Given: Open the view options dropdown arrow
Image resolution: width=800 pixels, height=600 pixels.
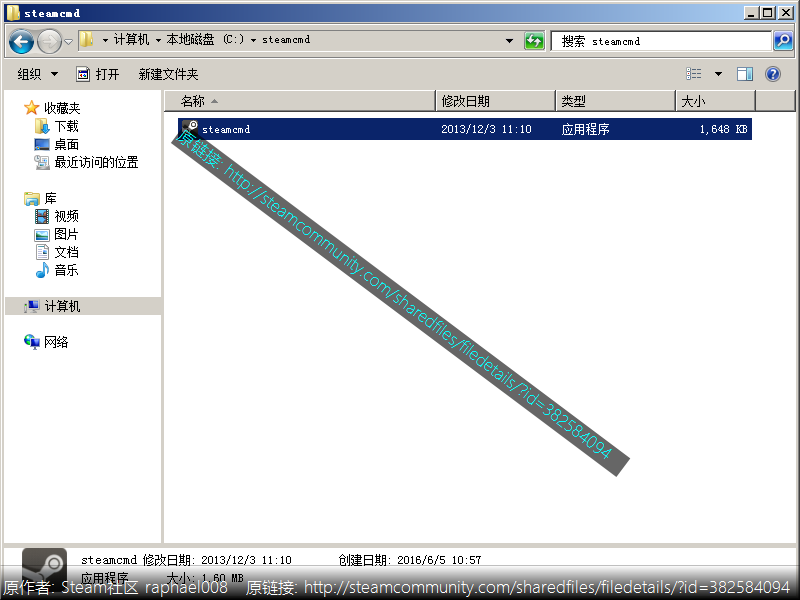Looking at the screenshot, I should tap(718, 74).
